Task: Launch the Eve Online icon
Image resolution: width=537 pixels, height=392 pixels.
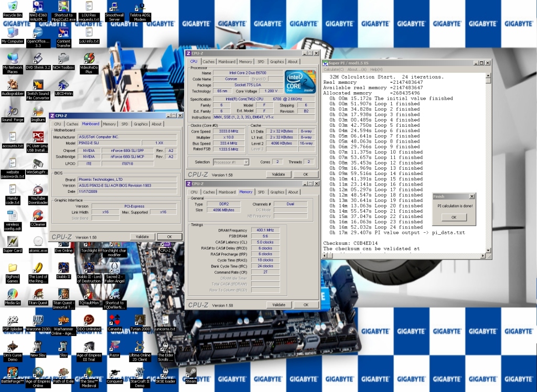Action: click(x=63, y=248)
